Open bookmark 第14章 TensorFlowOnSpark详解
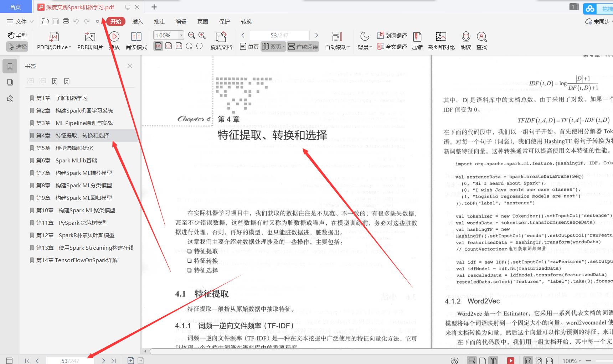Image resolution: width=613 pixels, height=364 pixels. pos(77,260)
